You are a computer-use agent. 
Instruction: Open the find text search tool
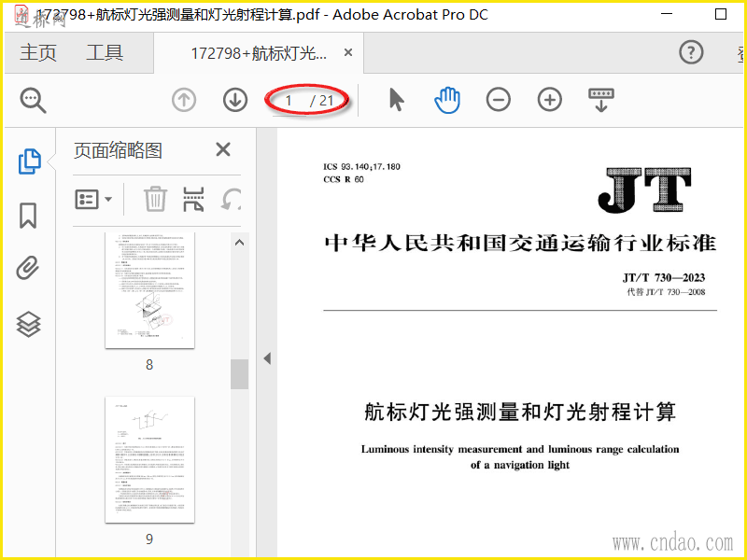[x=33, y=100]
